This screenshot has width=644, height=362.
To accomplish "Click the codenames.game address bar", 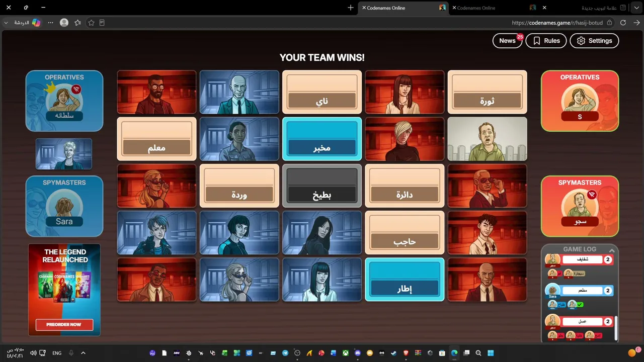I will (x=557, y=23).
